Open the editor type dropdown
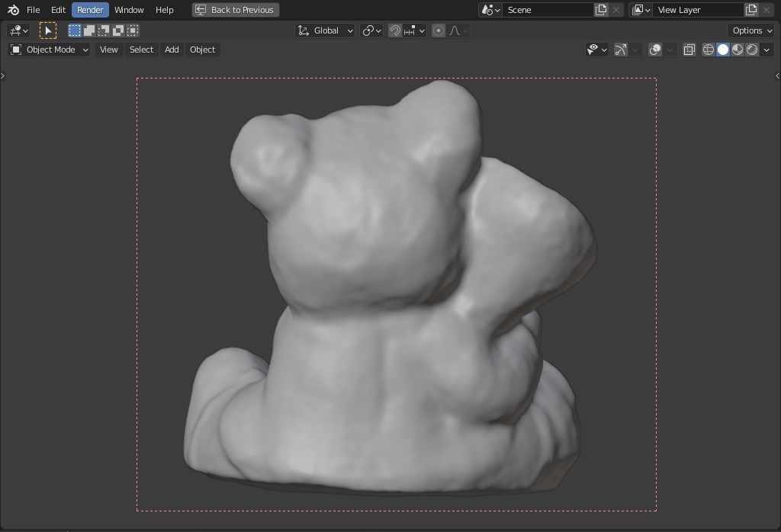781x532 pixels. [x=18, y=30]
